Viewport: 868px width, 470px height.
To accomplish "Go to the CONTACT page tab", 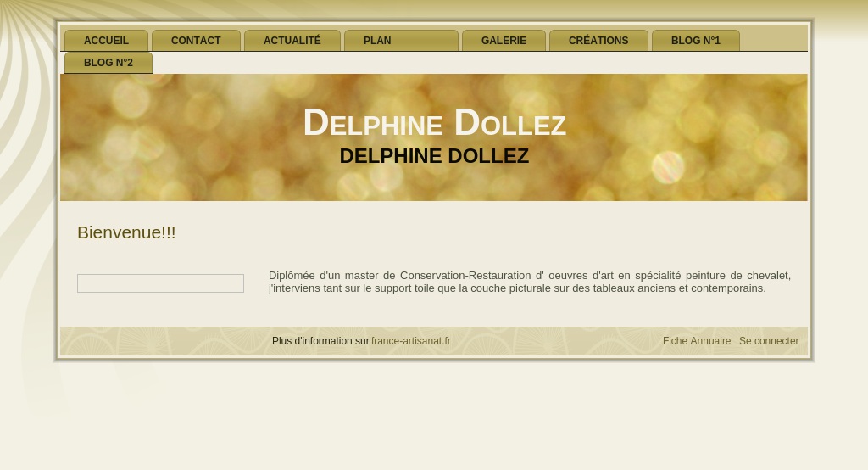I will [x=196, y=41].
